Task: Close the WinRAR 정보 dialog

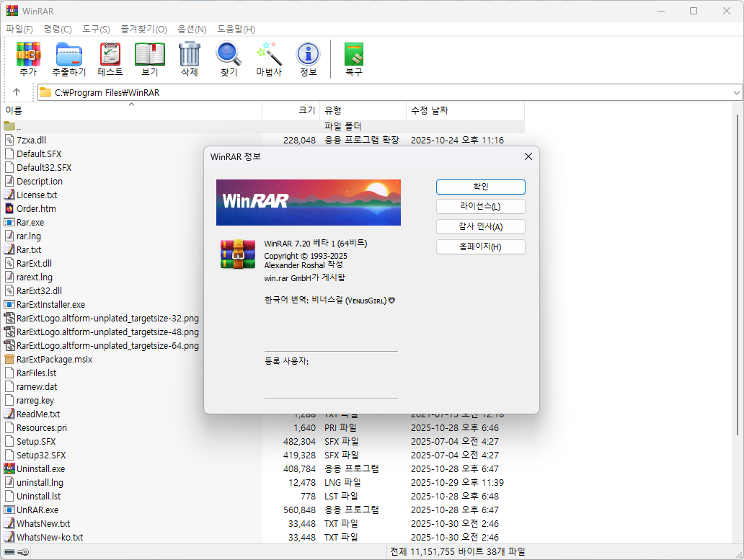Action: 528,156
